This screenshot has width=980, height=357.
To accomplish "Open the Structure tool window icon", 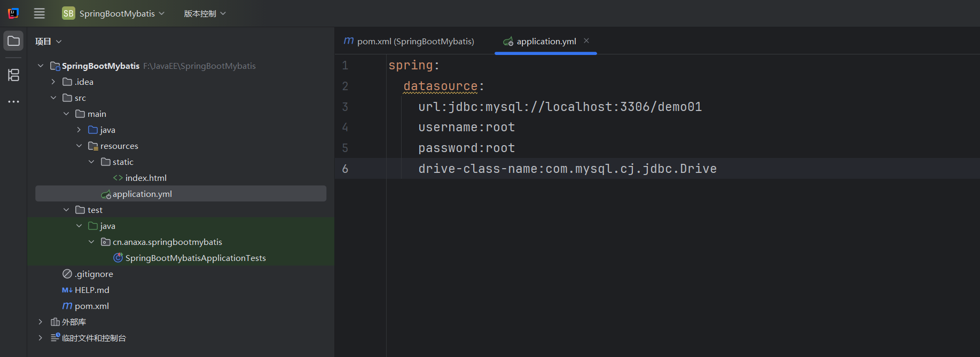I will coord(13,75).
